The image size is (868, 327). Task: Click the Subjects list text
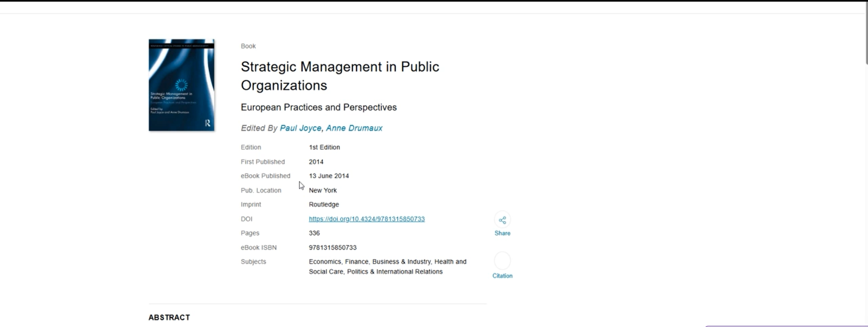[x=387, y=266]
